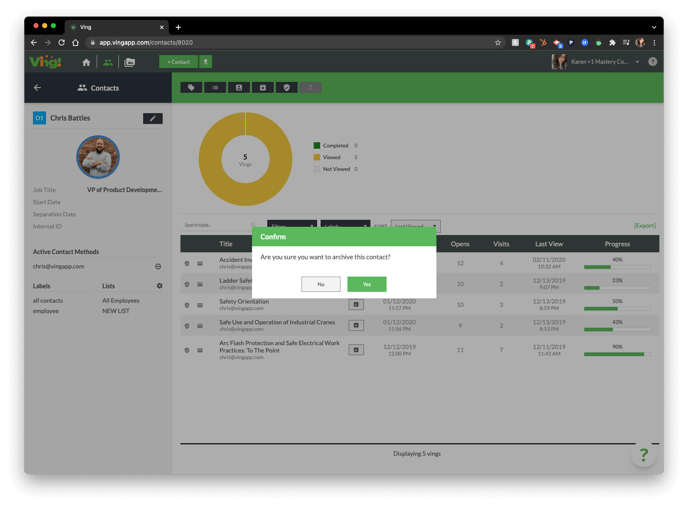
Task: Click archive icon in Safety Orientation row
Action: pyautogui.click(x=356, y=305)
